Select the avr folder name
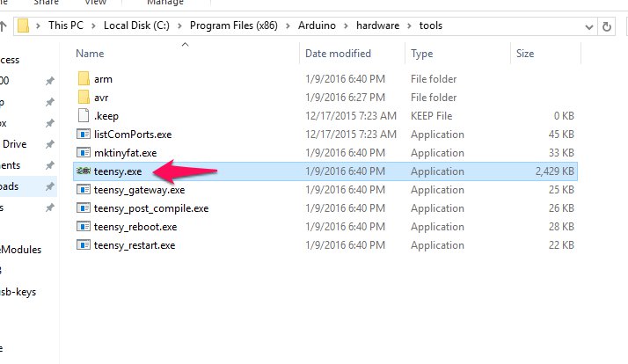The height and width of the screenshot is (364, 628). [101, 98]
